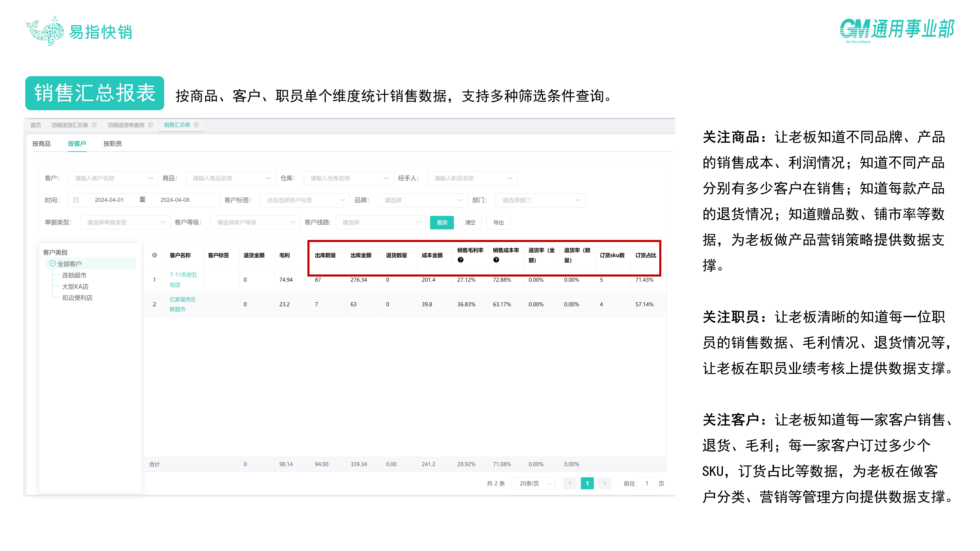
Task: Click the 订货占比 column header
Action: [646, 255]
